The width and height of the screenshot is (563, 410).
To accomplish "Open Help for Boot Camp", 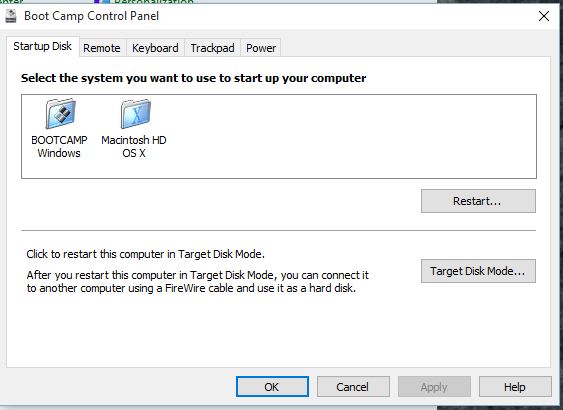I will pyautogui.click(x=515, y=387).
